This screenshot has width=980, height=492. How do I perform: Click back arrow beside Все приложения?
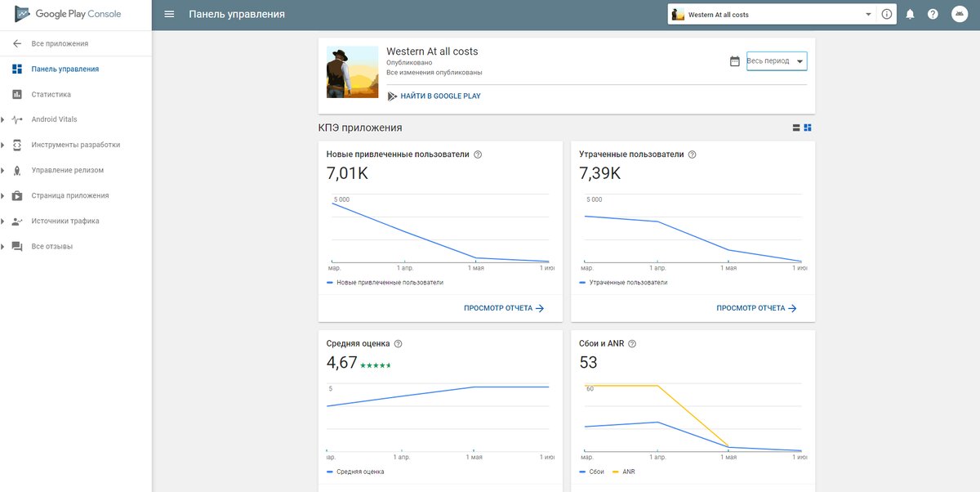(x=17, y=43)
